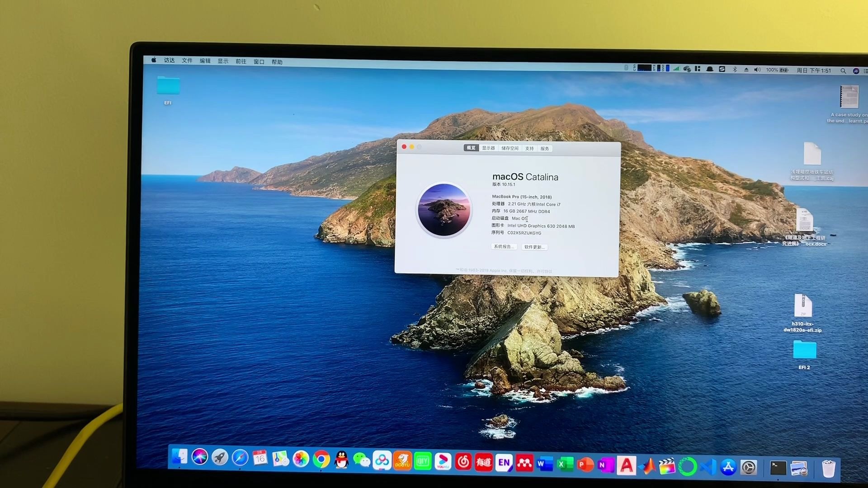Launch Final Cut Pro from the Dock
This screenshot has width=868, height=488.
[x=667, y=465]
